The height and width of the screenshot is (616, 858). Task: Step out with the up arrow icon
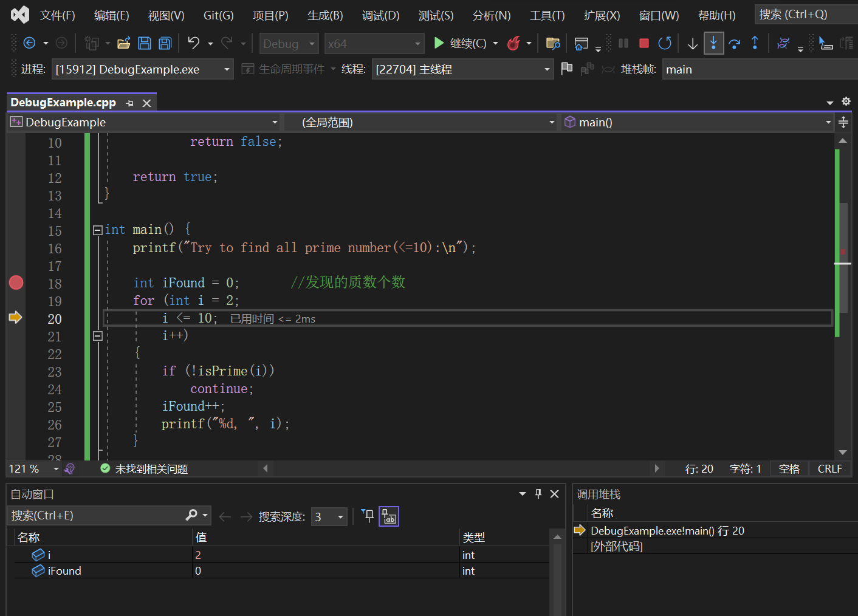pyautogui.click(x=755, y=43)
